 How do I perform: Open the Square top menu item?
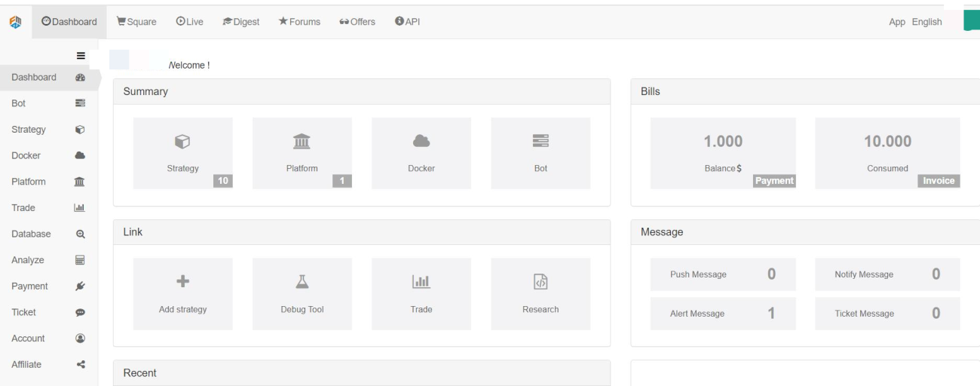(136, 22)
